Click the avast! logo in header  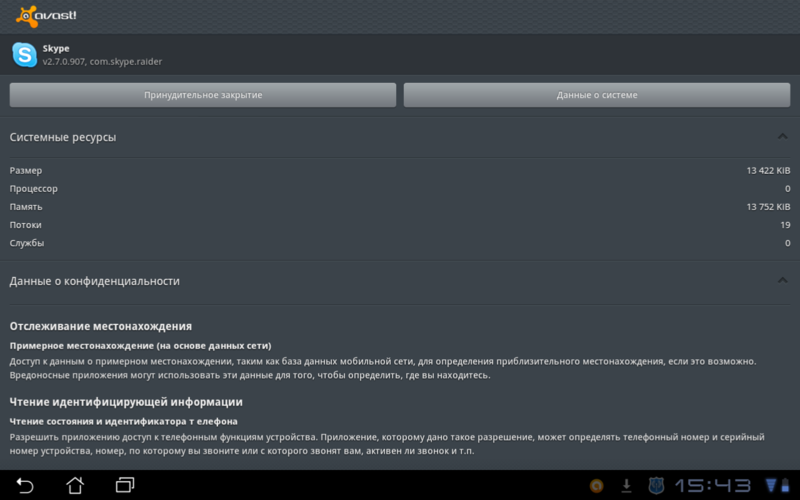pyautogui.click(x=46, y=16)
